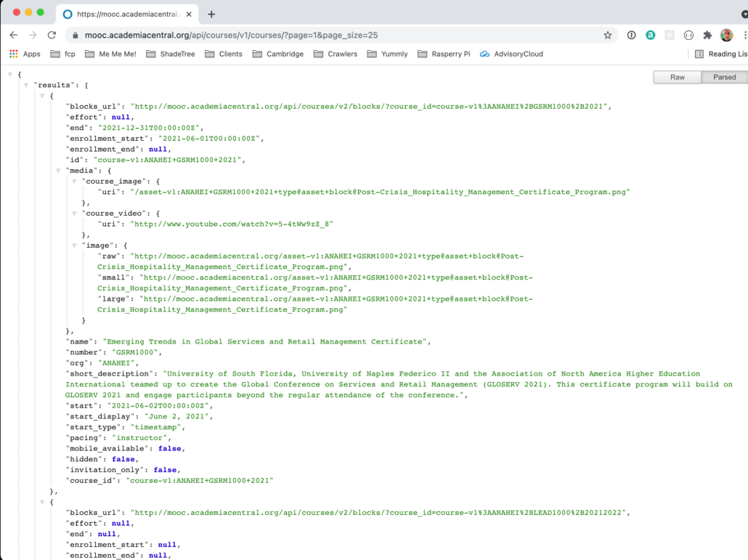The image size is (748, 560).
Task: Open a new browser tab
Action: pyautogui.click(x=211, y=15)
